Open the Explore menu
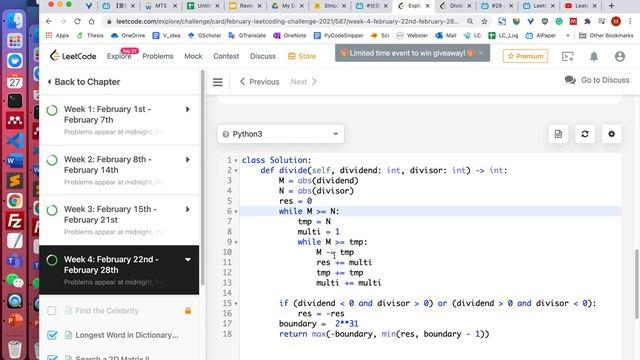Image resolution: width=640 pixels, height=360 pixels. click(x=119, y=56)
